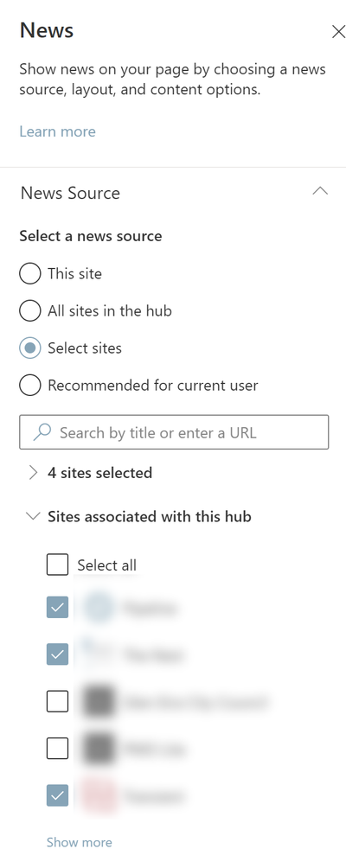Open the Learn more link
This screenshot has height=868, width=346.
click(58, 131)
